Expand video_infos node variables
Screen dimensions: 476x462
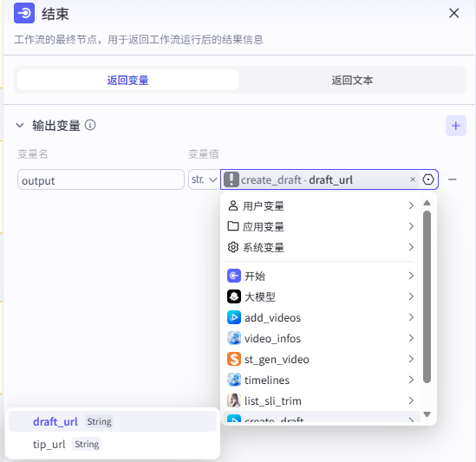pyautogui.click(x=321, y=338)
